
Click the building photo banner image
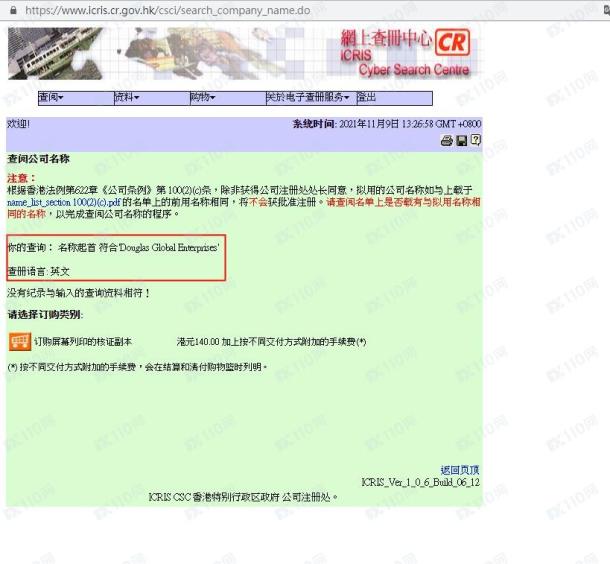click(55, 53)
